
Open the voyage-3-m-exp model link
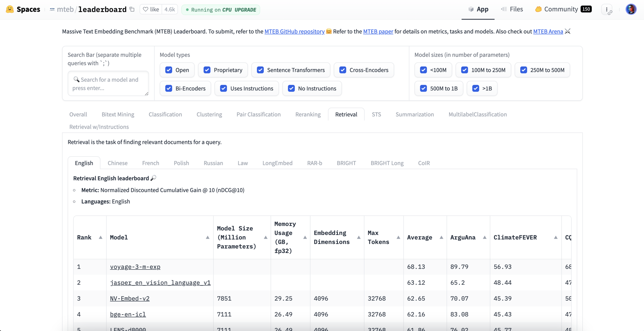coord(135,267)
